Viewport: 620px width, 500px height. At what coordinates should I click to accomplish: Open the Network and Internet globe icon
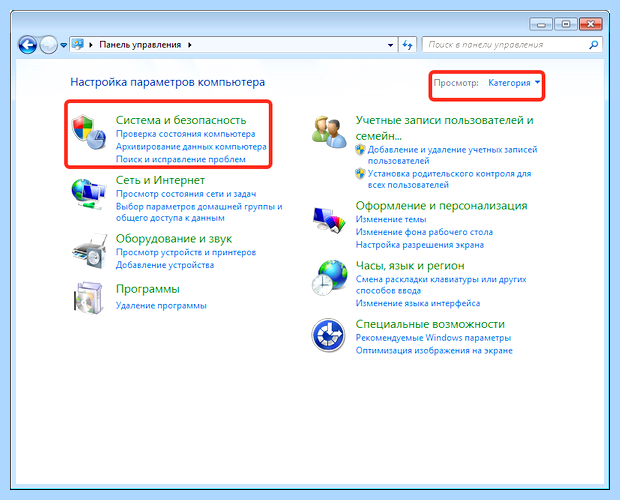89,194
